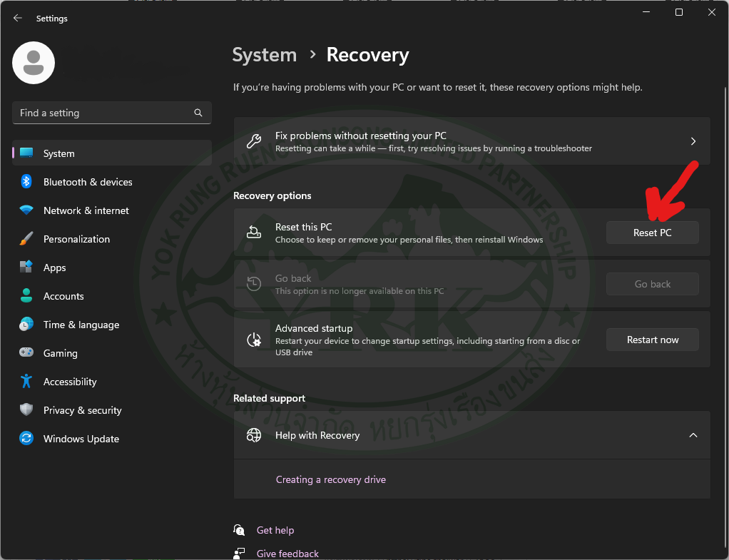The image size is (729, 560).
Task: Click the Advanced startup title text
Action: pyautogui.click(x=314, y=328)
